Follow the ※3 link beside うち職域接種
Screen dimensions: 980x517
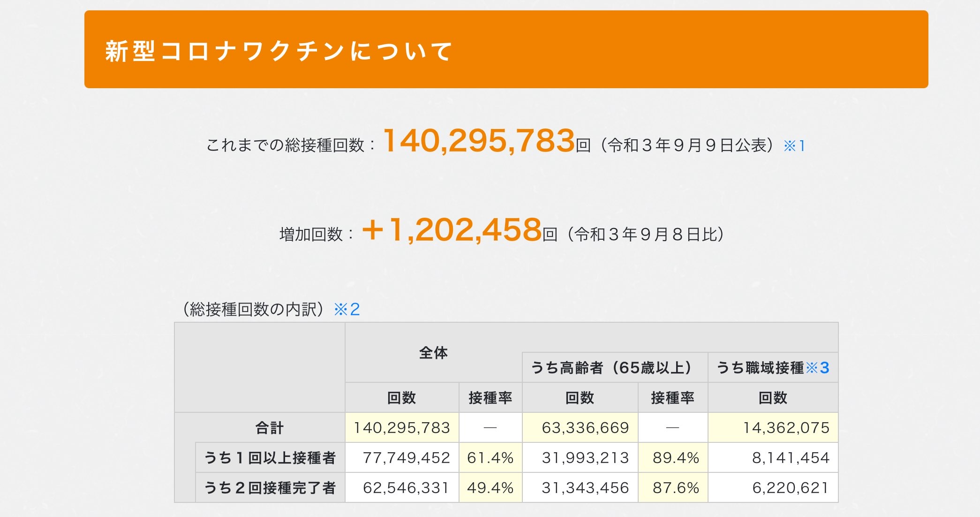click(817, 368)
